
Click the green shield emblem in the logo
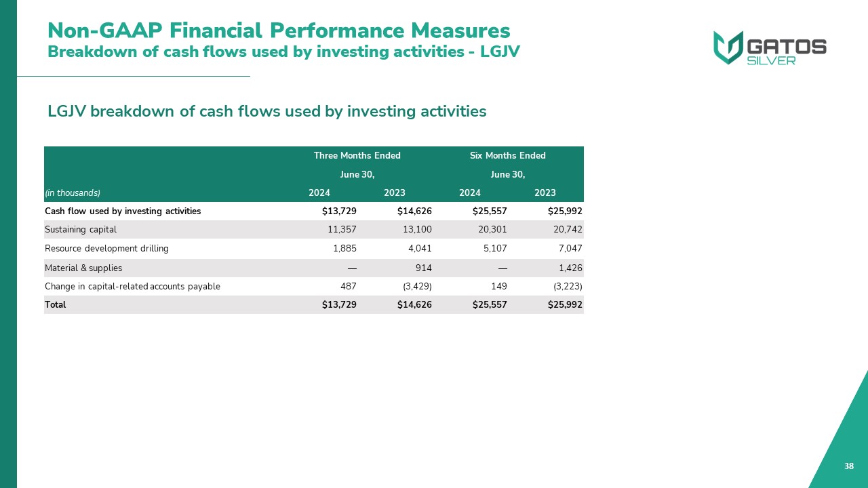728,47
